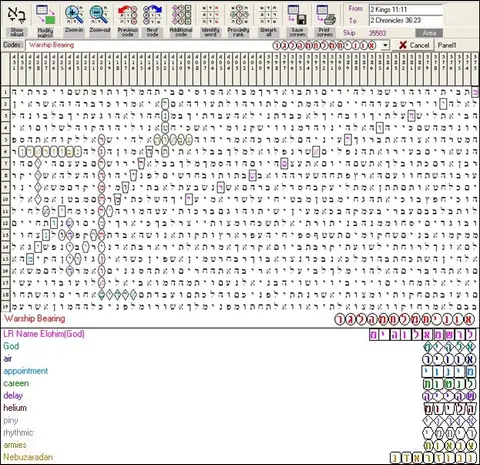Toggle the Show nikud Hebrew-letters icon
Image resolution: width=480 pixels, height=465 pixels.
[x=17, y=16]
